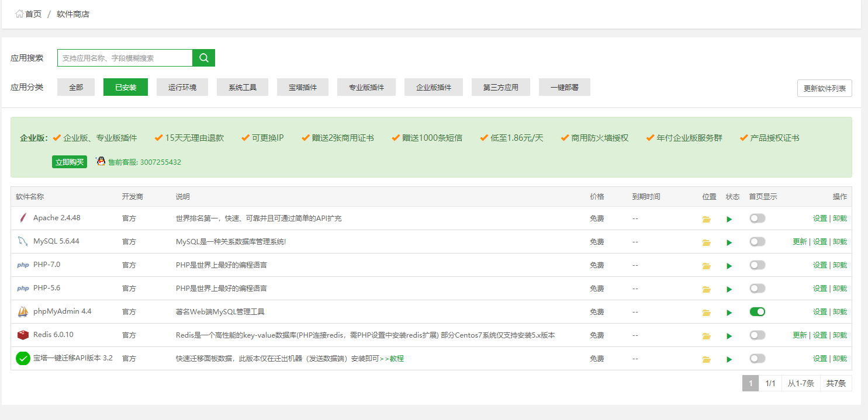Click the 宝塔一键迁移API green checkmark icon
868x420 pixels.
[23, 359]
